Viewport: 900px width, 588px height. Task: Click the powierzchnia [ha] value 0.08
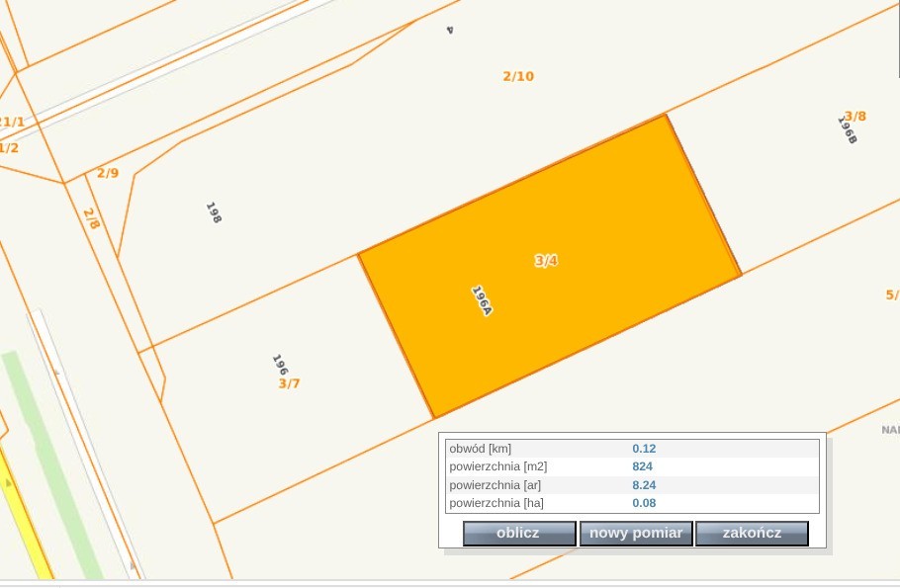point(644,503)
